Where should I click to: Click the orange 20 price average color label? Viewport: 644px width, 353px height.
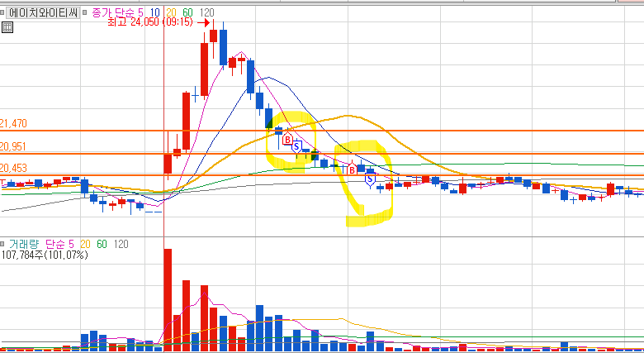click(x=171, y=12)
